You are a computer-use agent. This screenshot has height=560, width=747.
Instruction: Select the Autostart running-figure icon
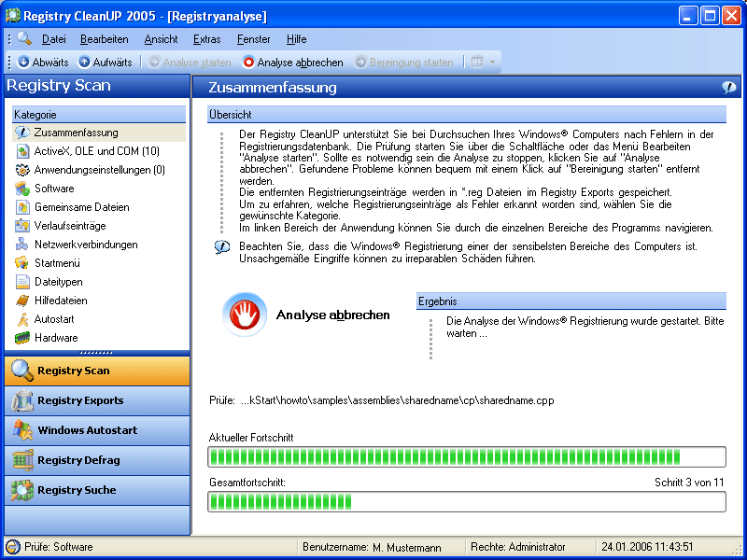22,319
